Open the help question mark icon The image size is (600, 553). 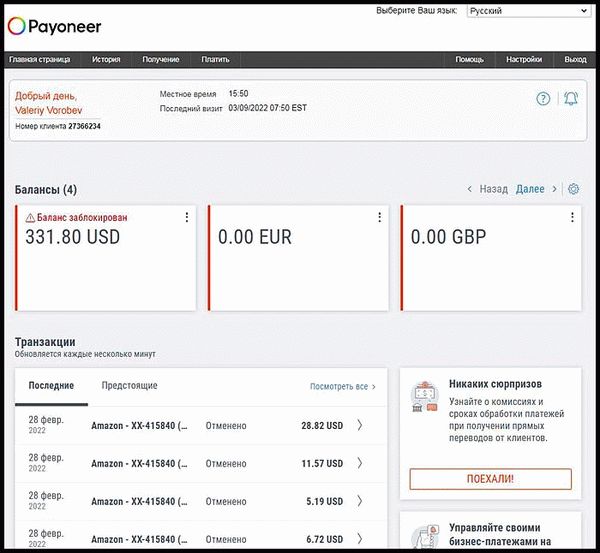pyautogui.click(x=543, y=99)
